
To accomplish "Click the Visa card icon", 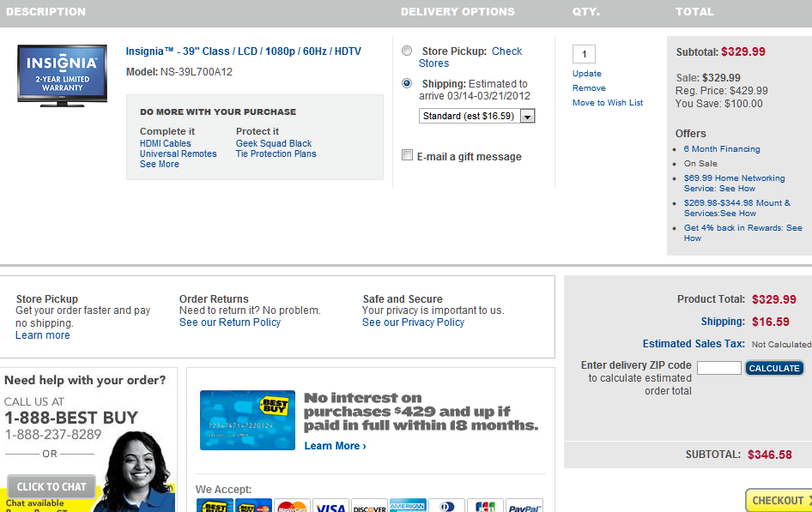I will point(330,505).
